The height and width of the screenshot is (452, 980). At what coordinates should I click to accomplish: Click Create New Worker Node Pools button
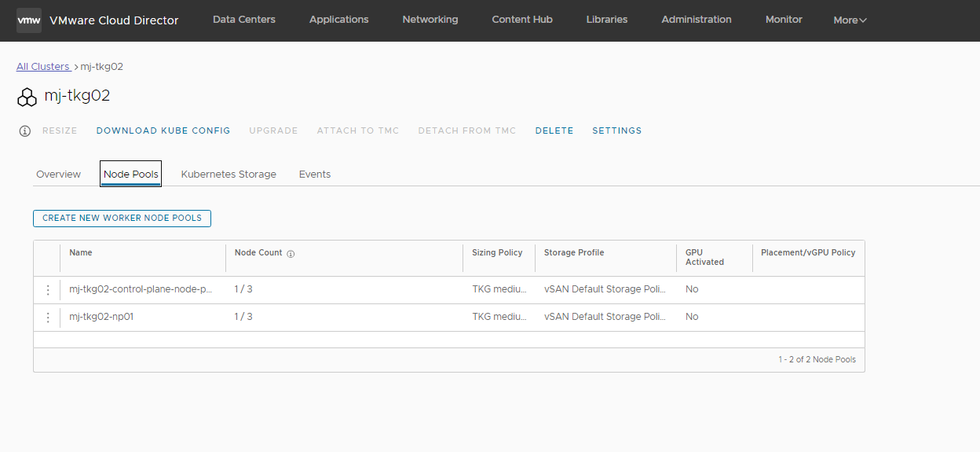(122, 219)
